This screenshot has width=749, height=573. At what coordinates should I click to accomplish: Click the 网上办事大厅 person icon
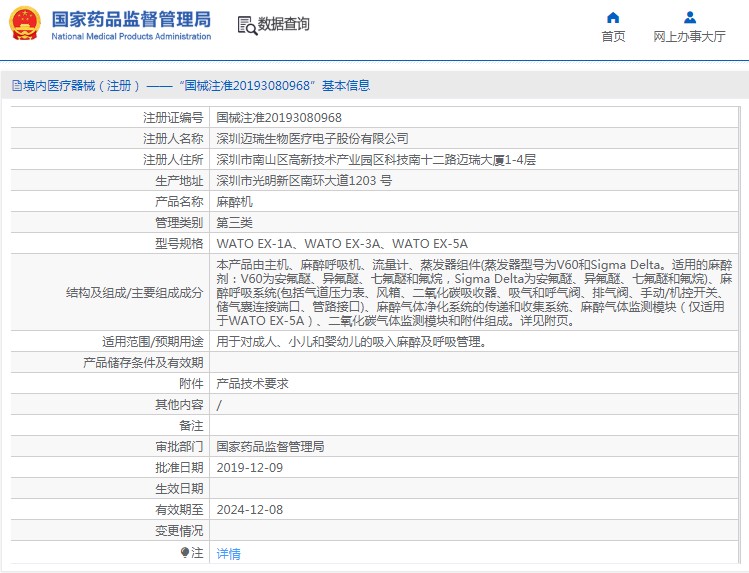[x=689, y=17]
